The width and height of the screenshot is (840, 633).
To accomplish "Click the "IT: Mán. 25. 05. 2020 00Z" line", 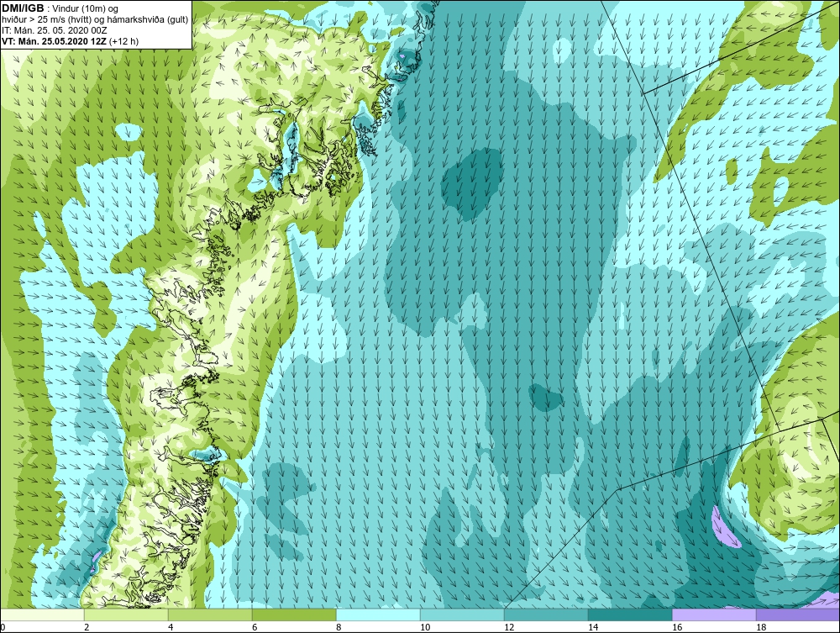I will 54,30.
